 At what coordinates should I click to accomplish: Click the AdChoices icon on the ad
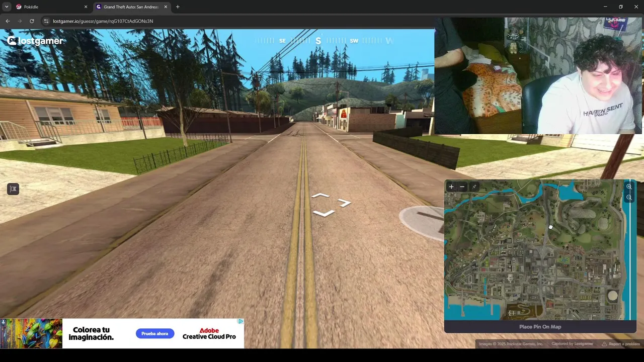coord(241,321)
